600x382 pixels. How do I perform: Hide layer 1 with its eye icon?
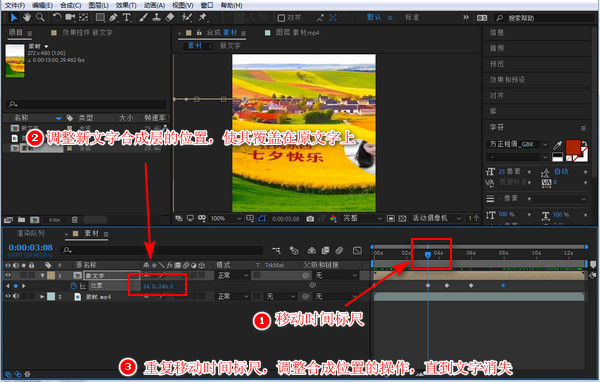[8, 275]
